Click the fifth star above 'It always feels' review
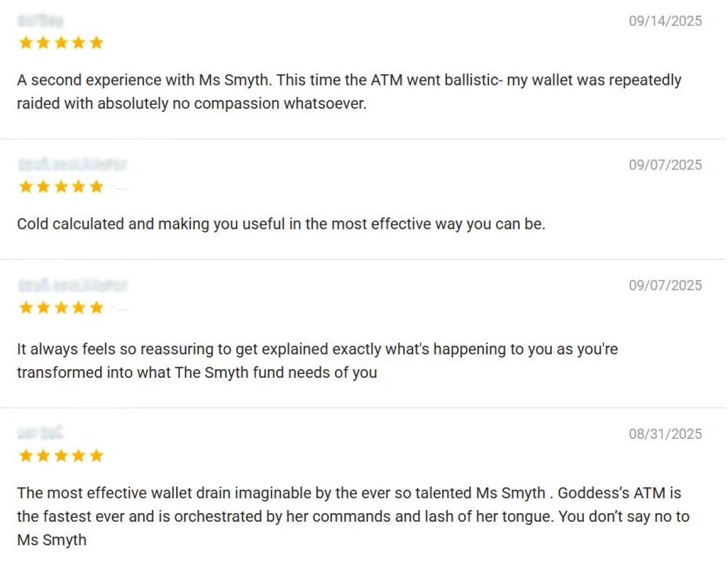 click(96, 307)
